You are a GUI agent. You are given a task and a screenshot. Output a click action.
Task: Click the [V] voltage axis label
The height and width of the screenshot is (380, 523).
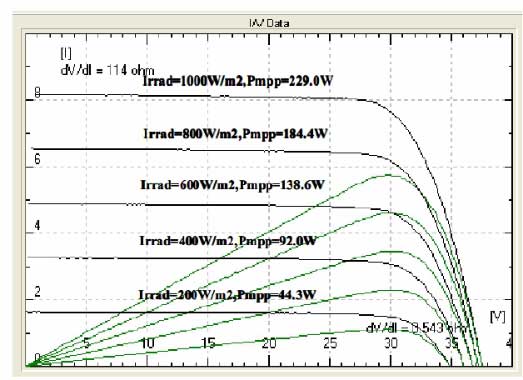click(497, 317)
